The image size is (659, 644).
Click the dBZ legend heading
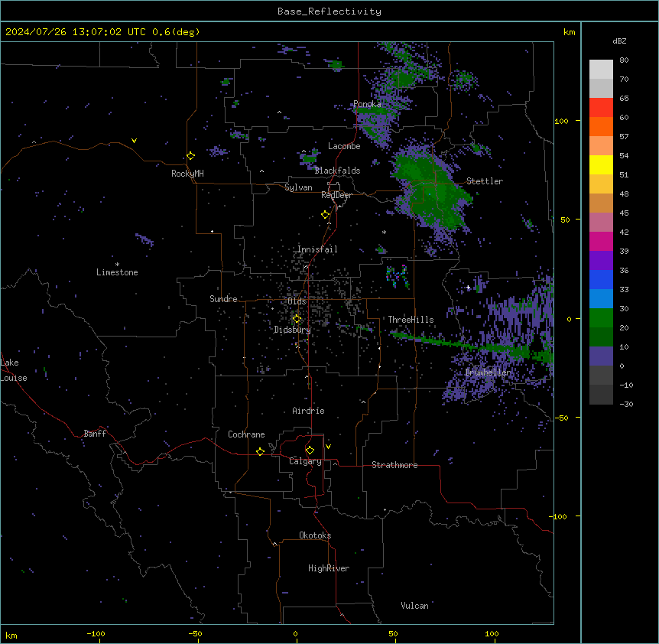click(619, 41)
